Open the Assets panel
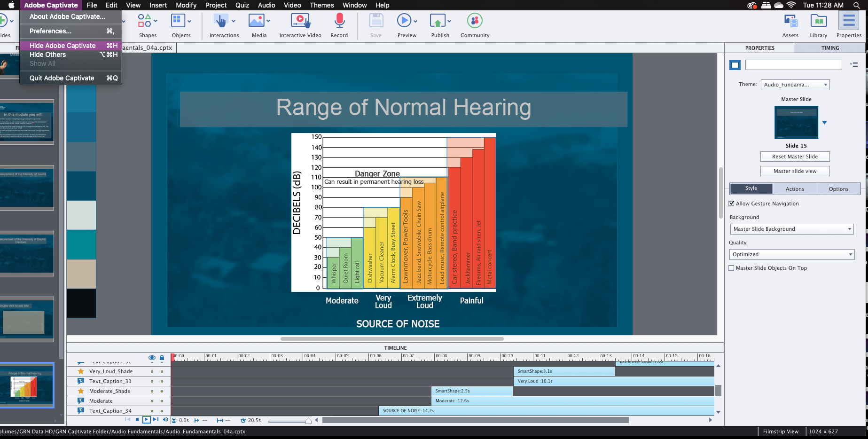Screen dimensions: 868x439 (x=790, y=21)
